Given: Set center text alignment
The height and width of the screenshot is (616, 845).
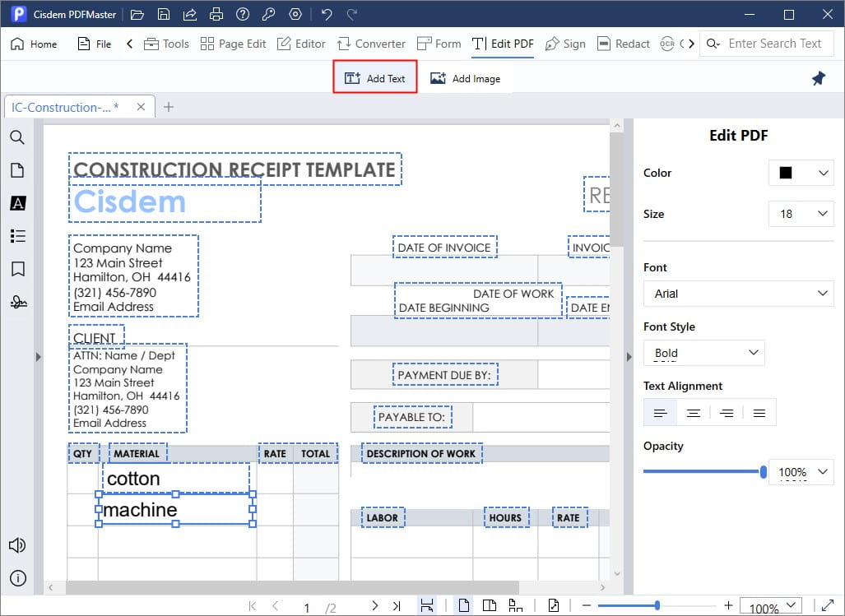Looking at the screenshot, I should click(694, 413).
